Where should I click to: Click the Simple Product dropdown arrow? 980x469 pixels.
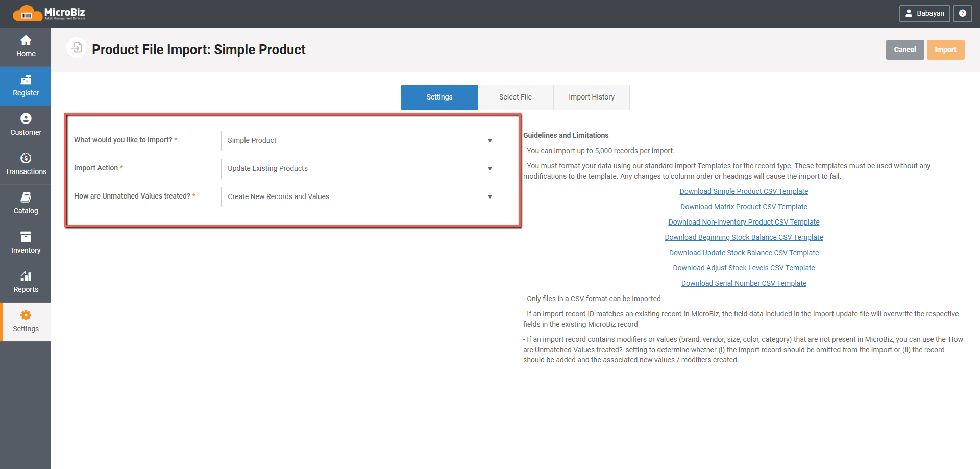pyautogui.click(x=489, y=141)
